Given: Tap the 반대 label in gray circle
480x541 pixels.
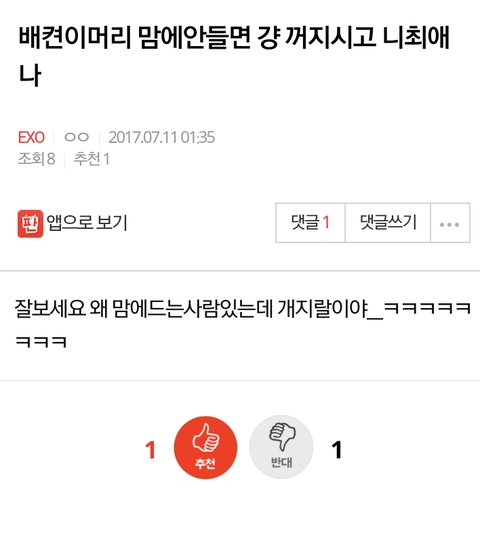Looking at the screenshot, I should (282, 462).
